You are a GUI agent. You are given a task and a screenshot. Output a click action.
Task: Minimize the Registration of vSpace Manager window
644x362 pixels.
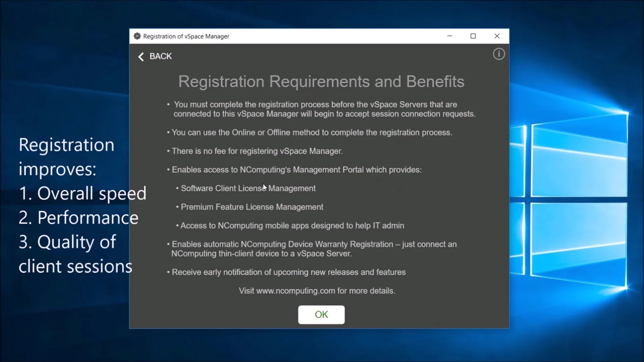coord(449,36)
